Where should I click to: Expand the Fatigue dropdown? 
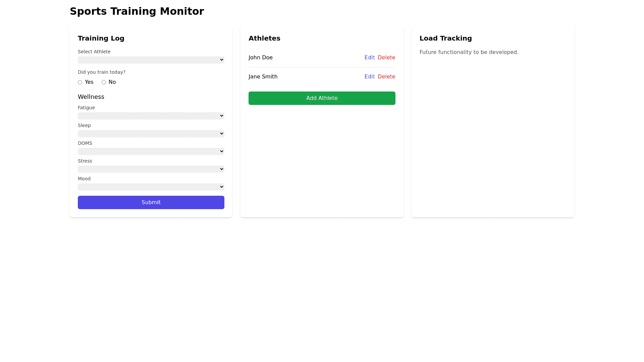click(151, 116)
